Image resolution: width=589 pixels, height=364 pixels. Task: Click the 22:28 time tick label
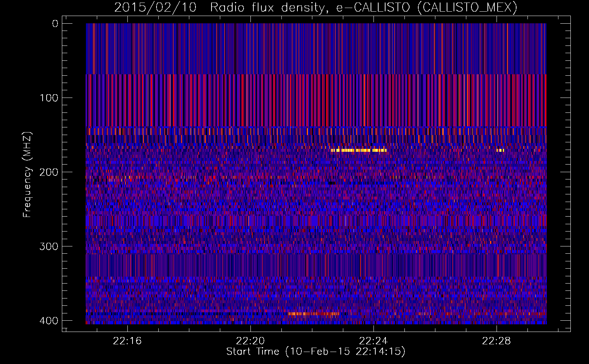pos(496,341)
